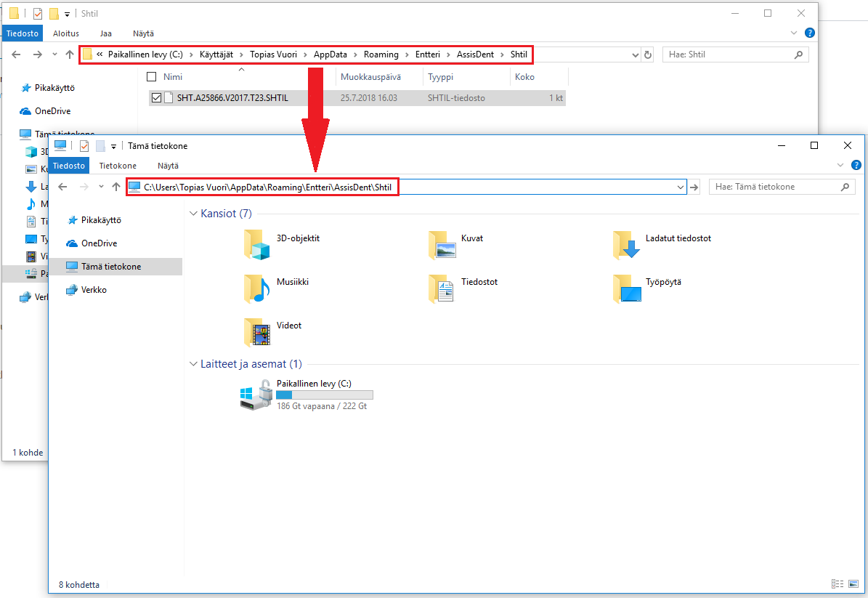868x598 pixels.
Task: Open the address bar history dropdown in front window
Action: tap(681, 187)
